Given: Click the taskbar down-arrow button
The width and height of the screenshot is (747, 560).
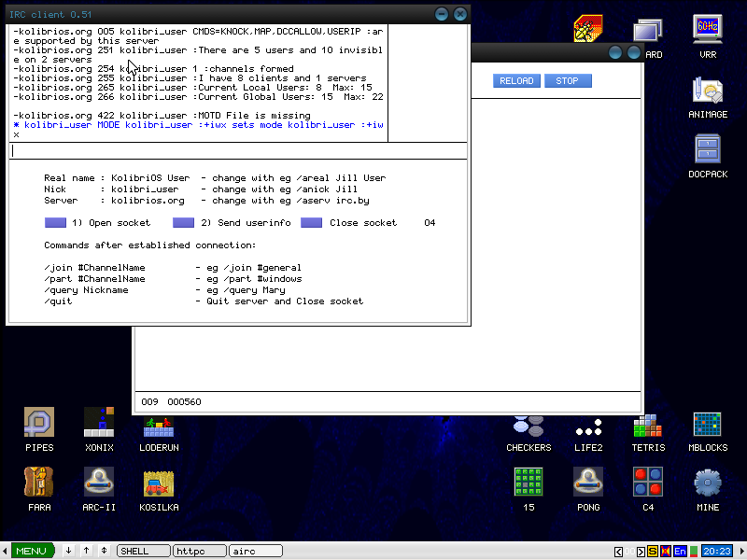Looking at the screenshot, I should (x=68, y=551).
